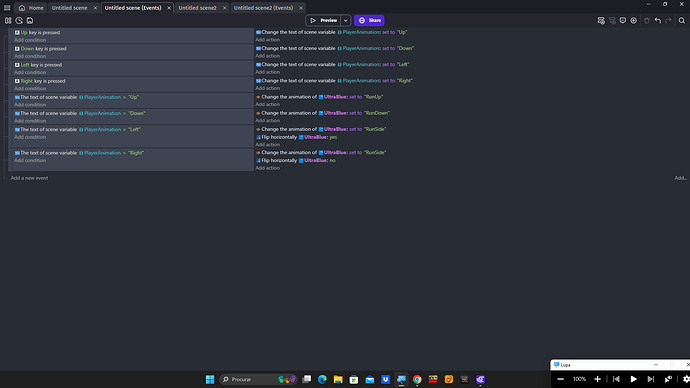Click the add comment toolbar icon
This screenshot has height=388, width=690.
point(623,20)
